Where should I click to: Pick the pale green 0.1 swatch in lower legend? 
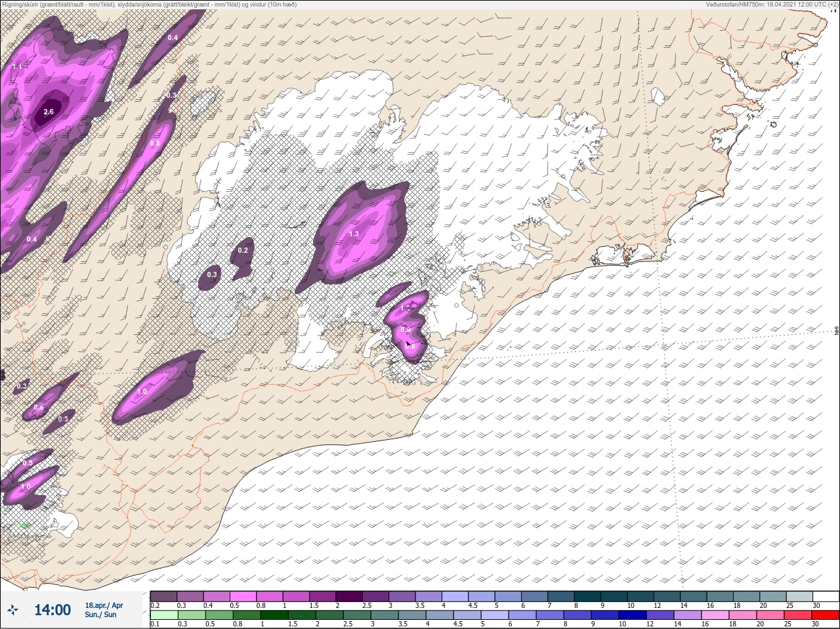[163, 616]
